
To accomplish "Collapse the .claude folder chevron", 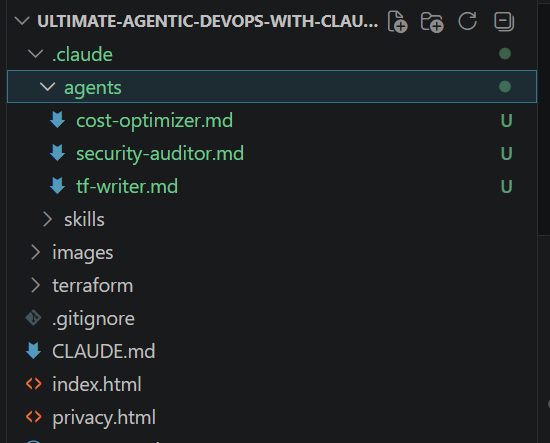I will tap(35, 54).
